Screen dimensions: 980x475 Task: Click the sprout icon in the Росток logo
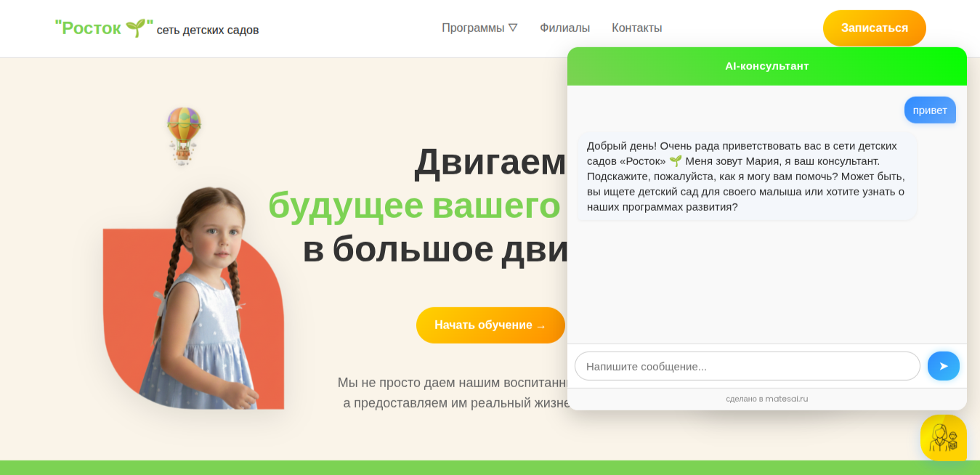[135, 28]
